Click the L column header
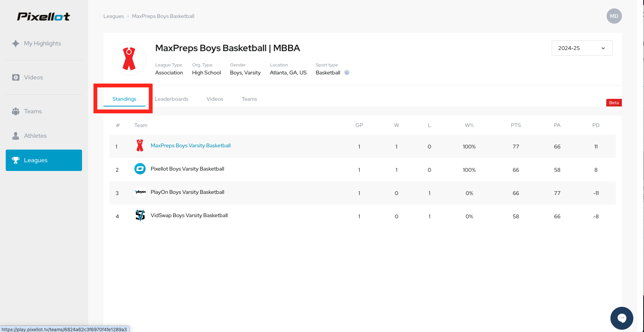Screen dimensions: 644x332 coord(429,125)
